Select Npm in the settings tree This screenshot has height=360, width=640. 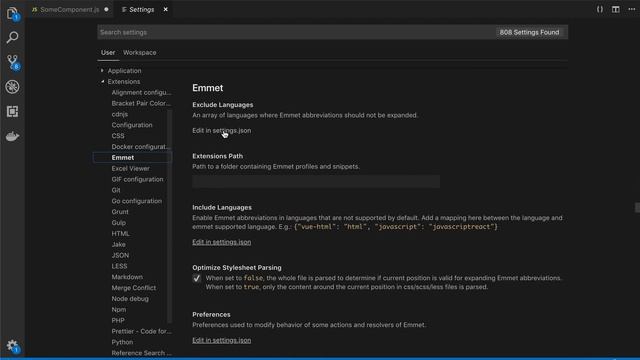(119, 309)
